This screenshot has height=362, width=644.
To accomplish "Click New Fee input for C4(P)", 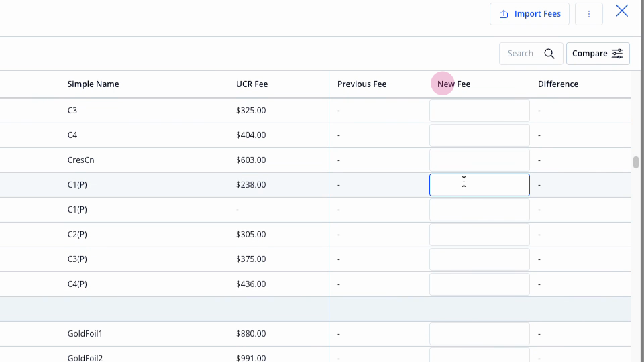I will (479, 284).
